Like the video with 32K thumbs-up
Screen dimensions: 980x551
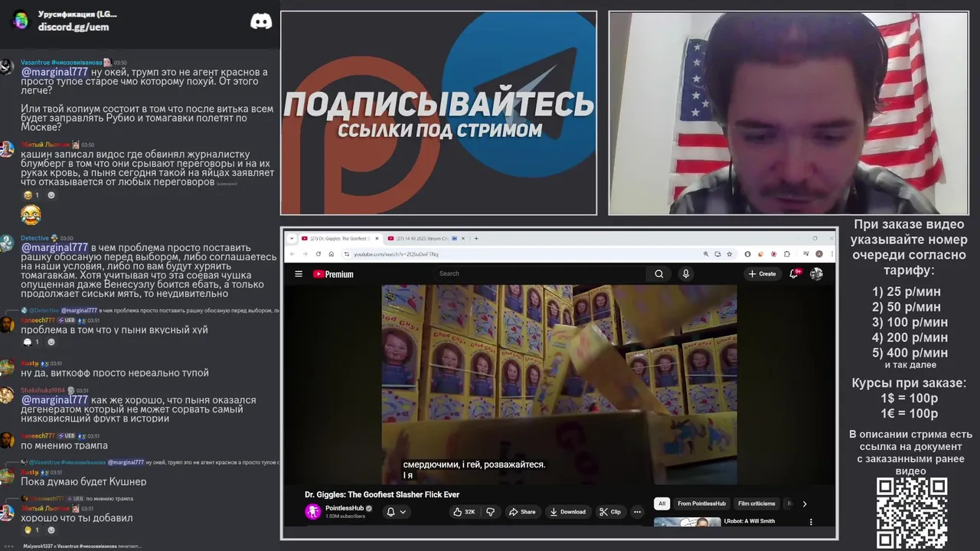point(464,512)
